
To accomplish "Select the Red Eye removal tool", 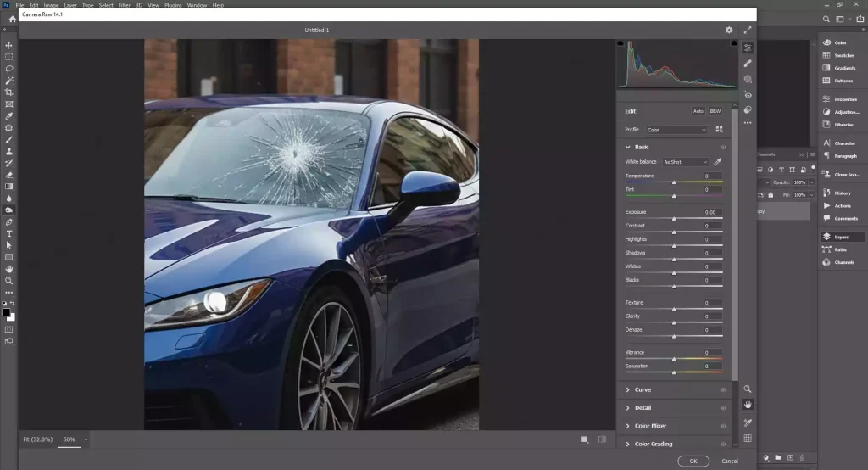I will (748, 95).
